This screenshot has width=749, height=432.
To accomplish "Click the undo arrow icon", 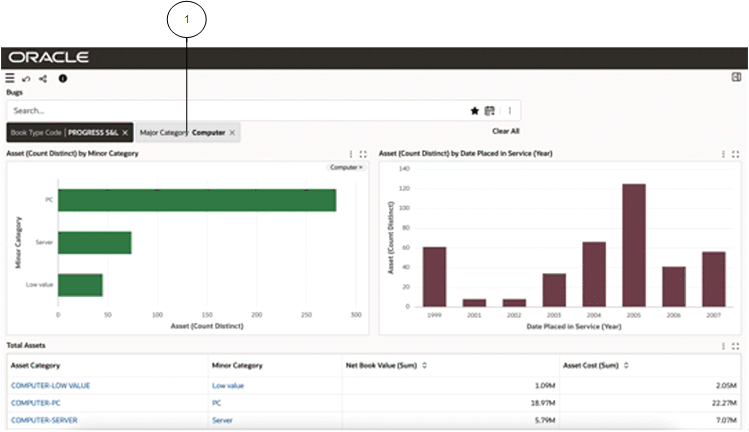I will click(x=26, y=79).
